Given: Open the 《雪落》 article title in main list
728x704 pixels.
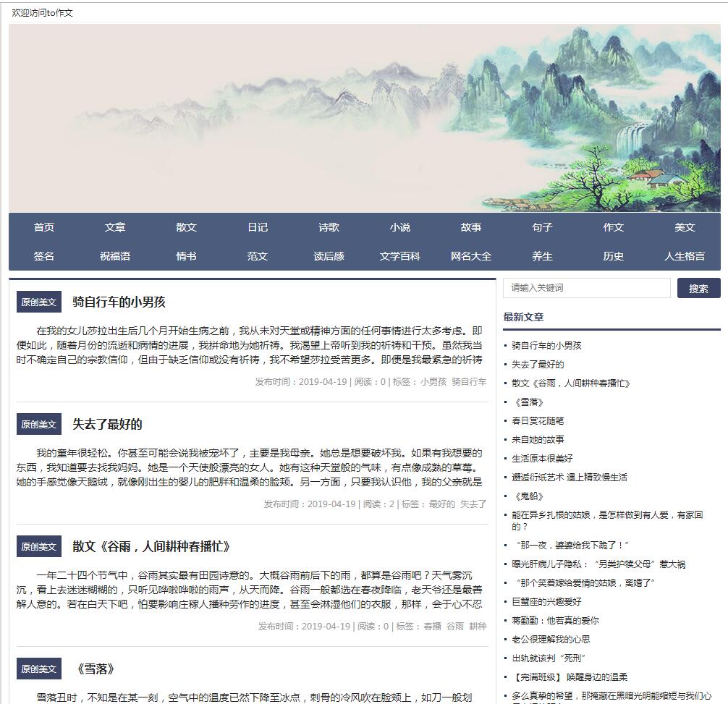Looking at the screenshot, I should click(x=96, y=669).
